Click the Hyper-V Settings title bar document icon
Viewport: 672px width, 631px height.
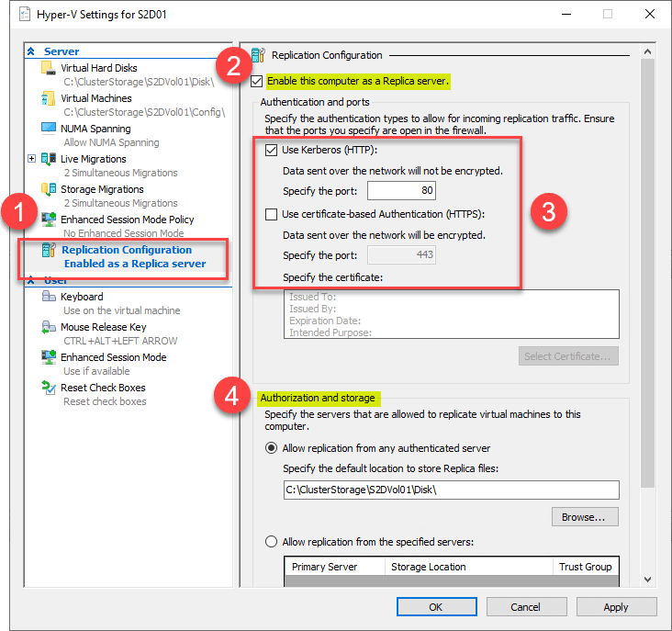click(25, 14)
